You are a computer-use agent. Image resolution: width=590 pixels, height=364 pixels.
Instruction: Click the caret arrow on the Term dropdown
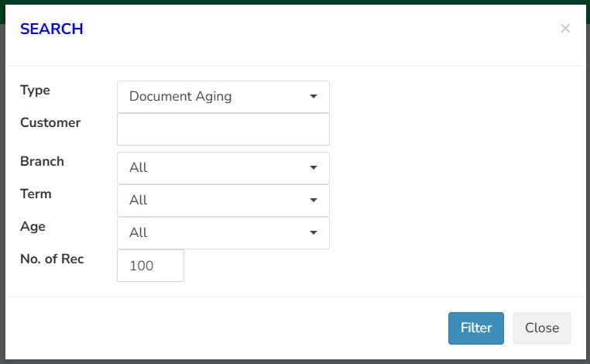[314, 200]
